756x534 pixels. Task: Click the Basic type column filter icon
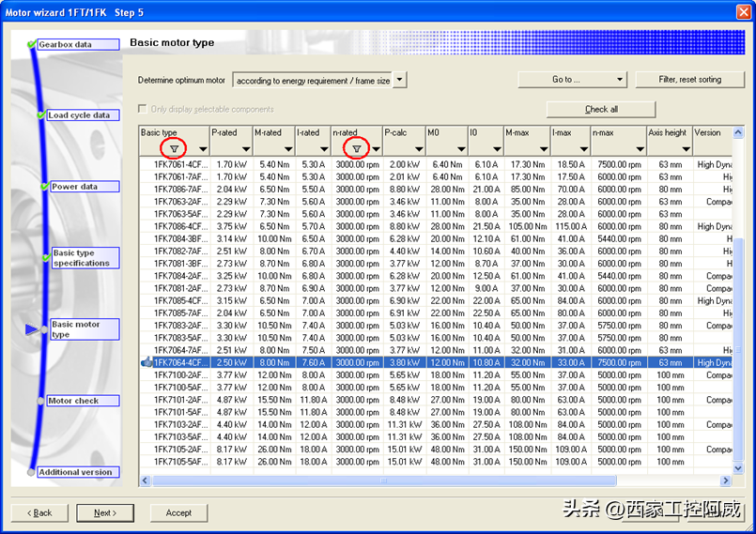(x=174, y=148)
